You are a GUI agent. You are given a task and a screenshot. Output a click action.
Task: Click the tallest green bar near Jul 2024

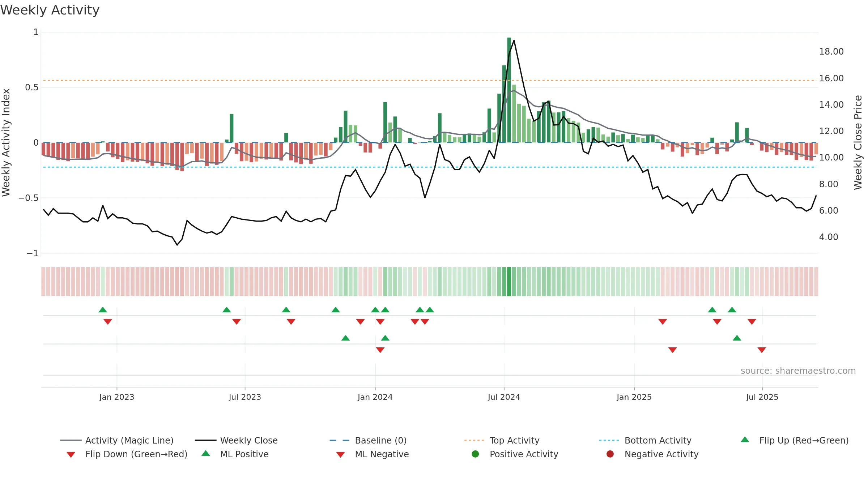click(x=509, y=90)
